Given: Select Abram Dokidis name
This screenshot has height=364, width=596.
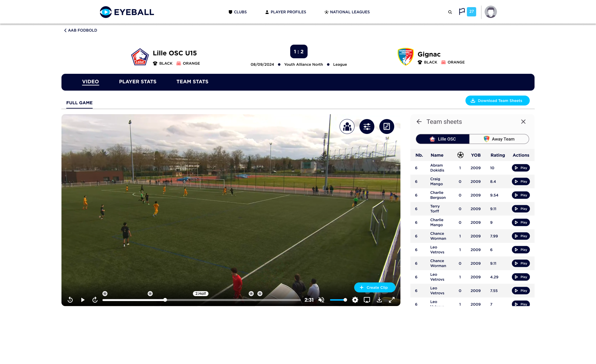Looking at the screenshot, I should point(437,168).
